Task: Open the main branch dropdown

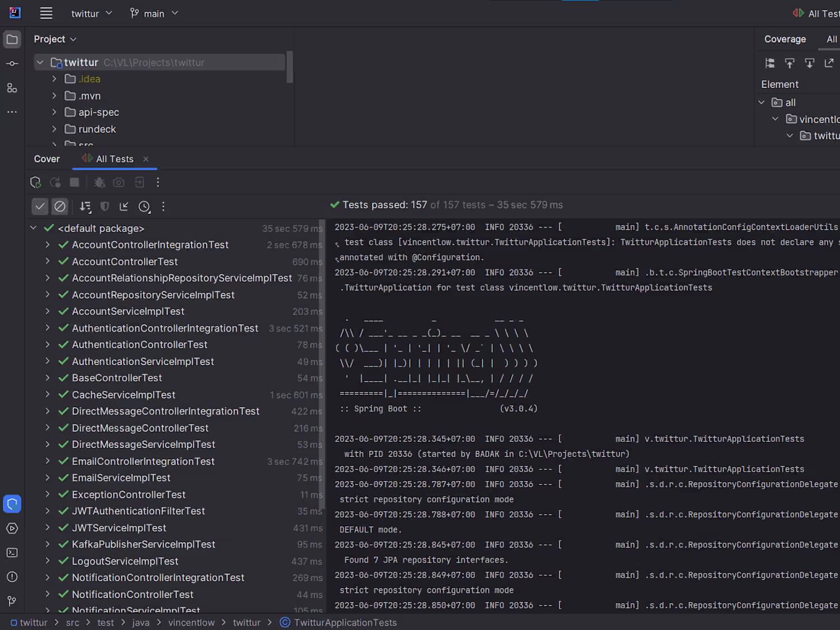Action: pos(154,13)
